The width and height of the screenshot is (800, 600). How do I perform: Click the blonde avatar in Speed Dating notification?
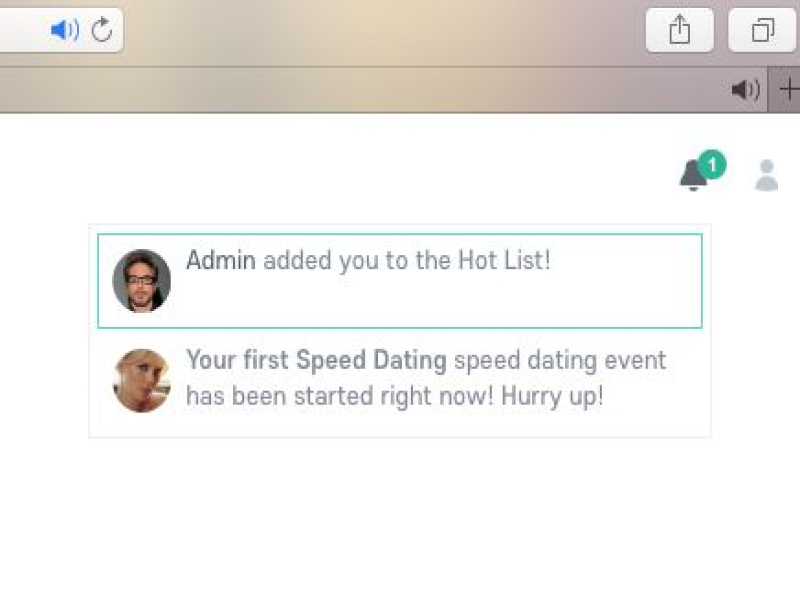tap(141, 380)
